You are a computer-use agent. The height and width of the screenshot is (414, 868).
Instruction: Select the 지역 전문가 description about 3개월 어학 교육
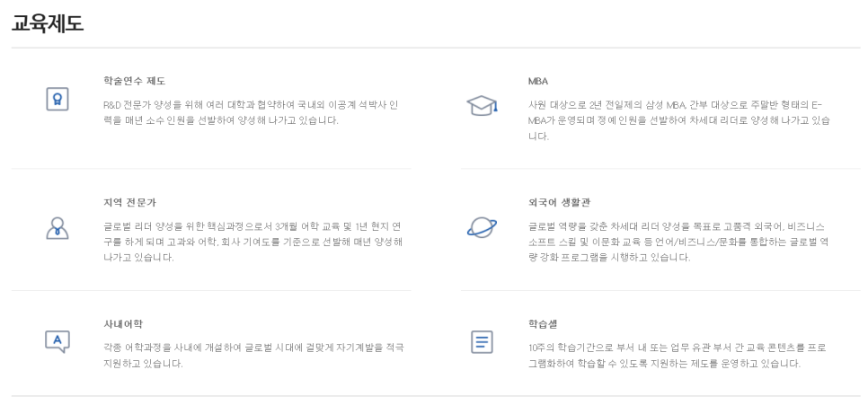(x=252, y=242)
